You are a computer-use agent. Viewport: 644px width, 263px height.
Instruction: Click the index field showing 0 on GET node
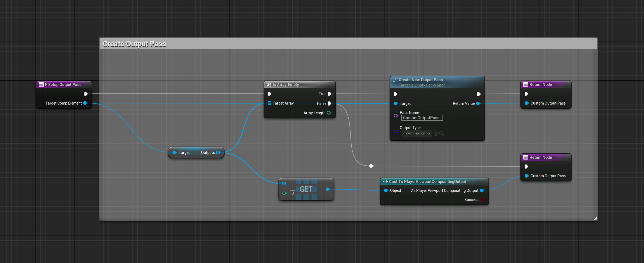tap(292, 193)
